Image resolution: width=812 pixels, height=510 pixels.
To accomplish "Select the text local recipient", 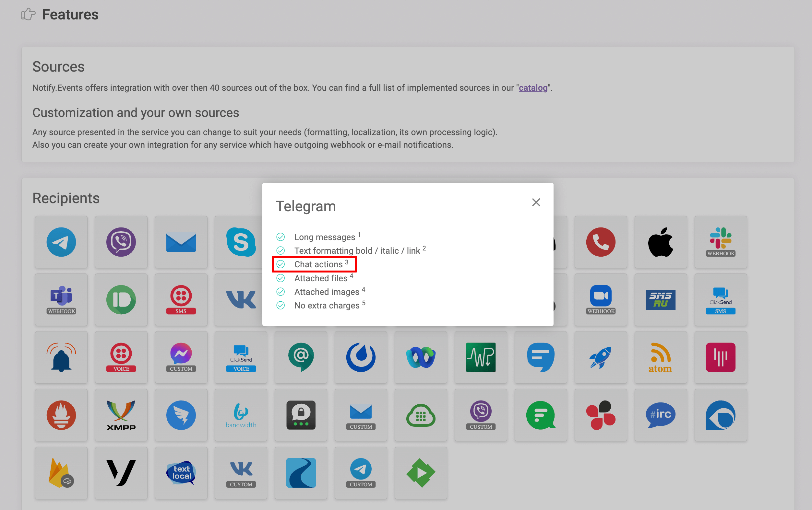I will (x=181, y=473).
